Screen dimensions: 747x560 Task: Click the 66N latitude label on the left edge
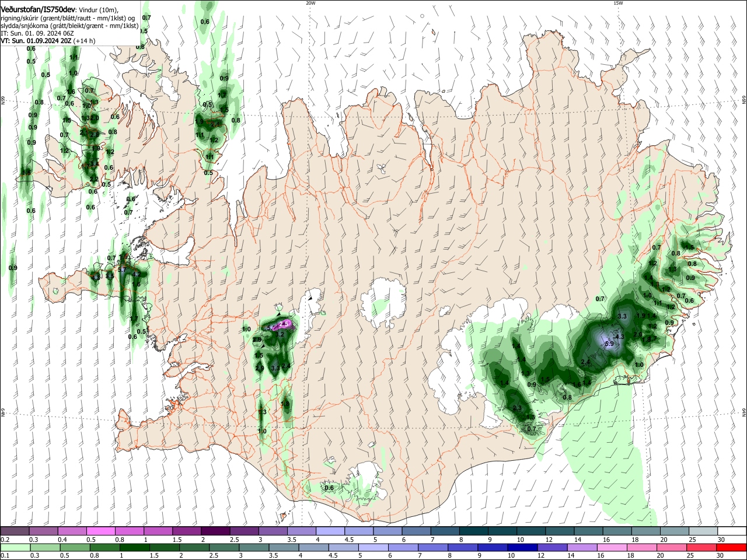tap(3, 100)
